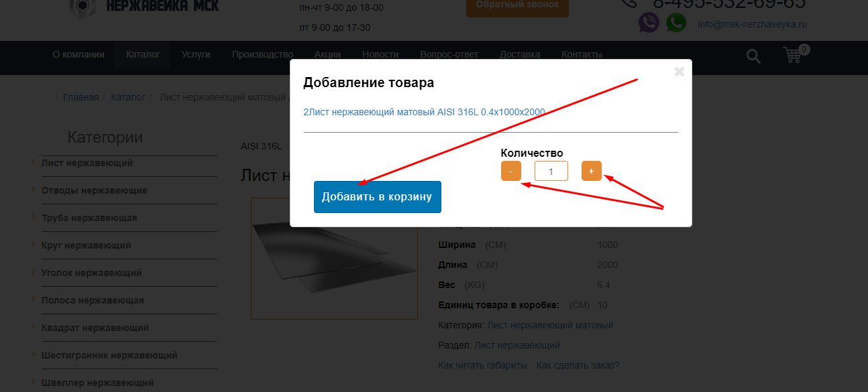Go to Доставка menu item
Image resolution: width=868 pixels, height=392 pixels.
520,54
